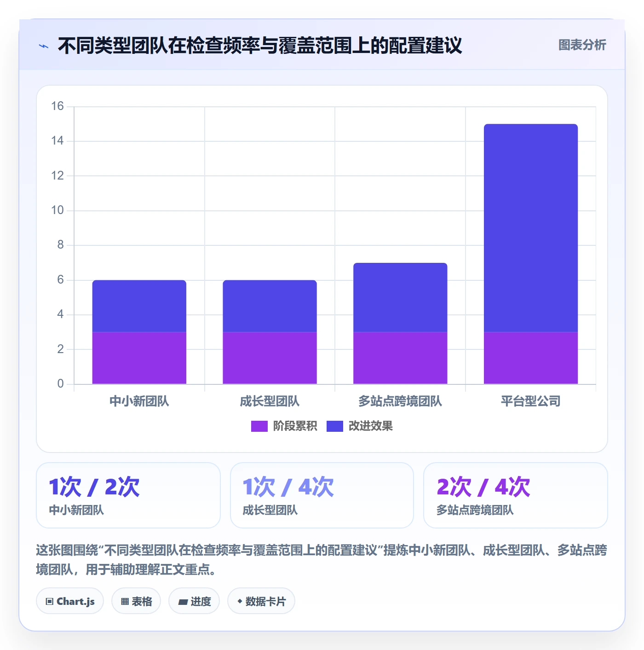Click the description paragraph starting 这张图围绕
This screenshot has width=644, height=650.
pos(322,560)
